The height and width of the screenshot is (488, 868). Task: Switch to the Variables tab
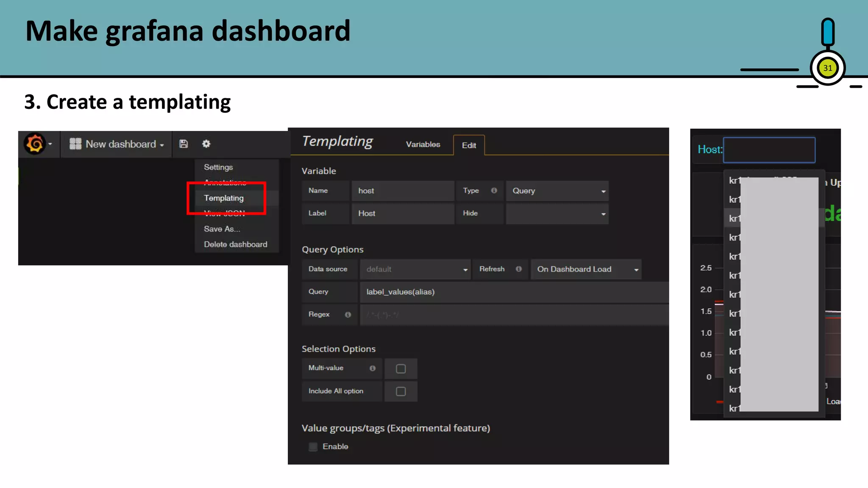pyautogui.click(x=423, y=144)
